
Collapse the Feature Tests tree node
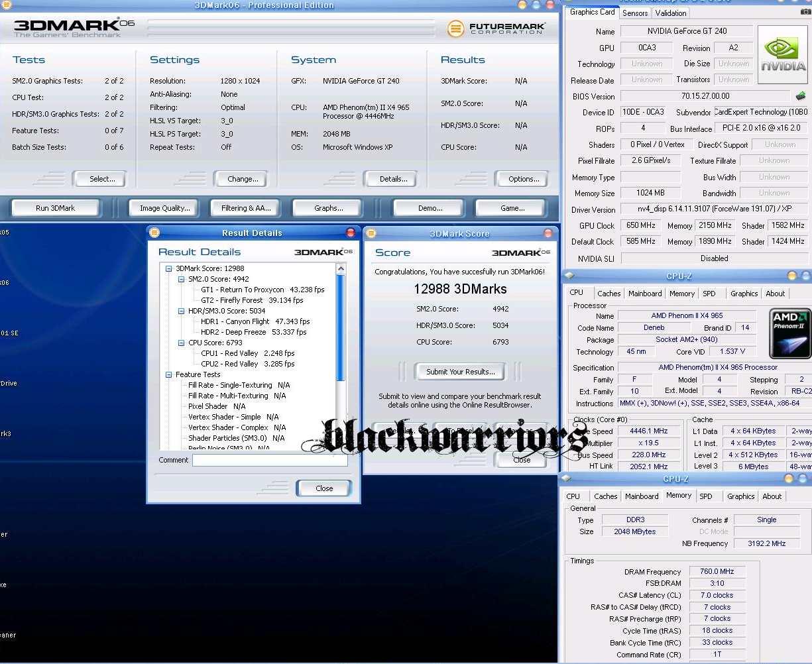tap(169, 374)
